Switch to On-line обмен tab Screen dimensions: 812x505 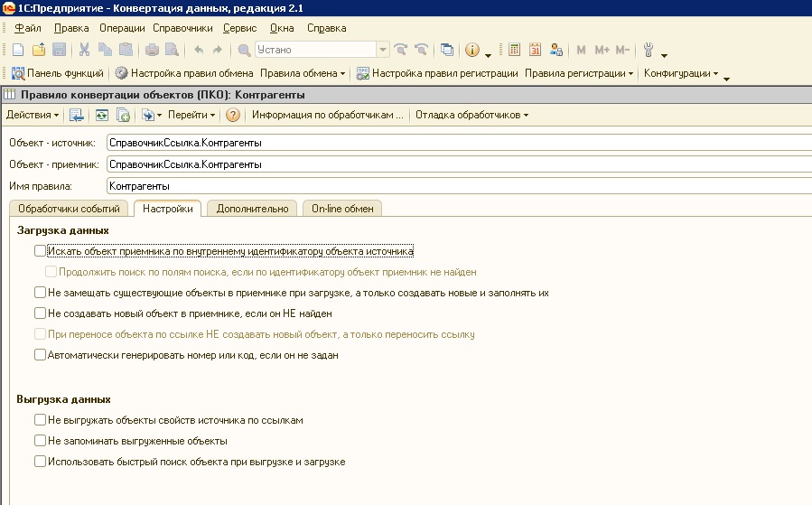(342, 209)
